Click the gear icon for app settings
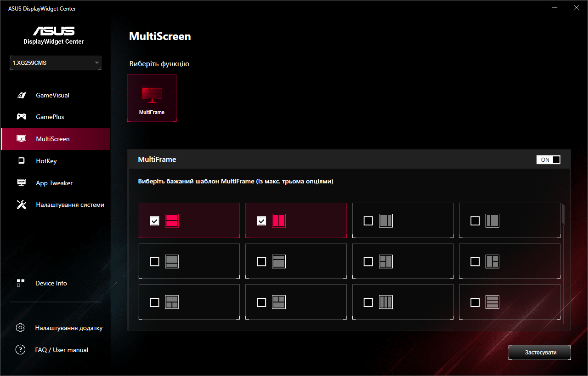This screenshot has width=588, height=376. click(x=20, y=328)
